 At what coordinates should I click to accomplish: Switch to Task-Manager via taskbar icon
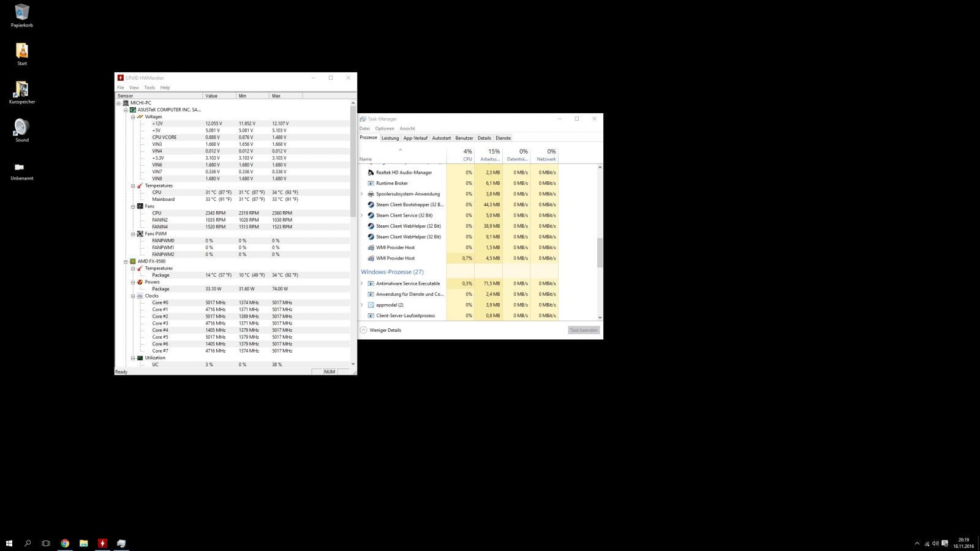121,543
